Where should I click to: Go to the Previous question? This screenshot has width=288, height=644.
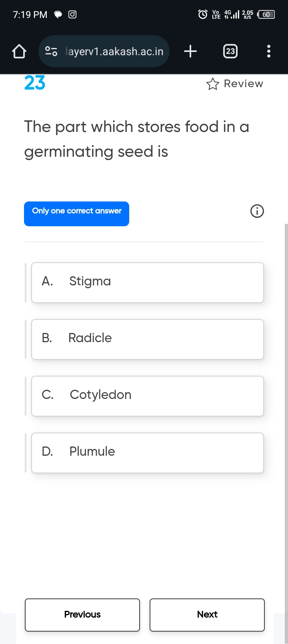pos(82,615)
